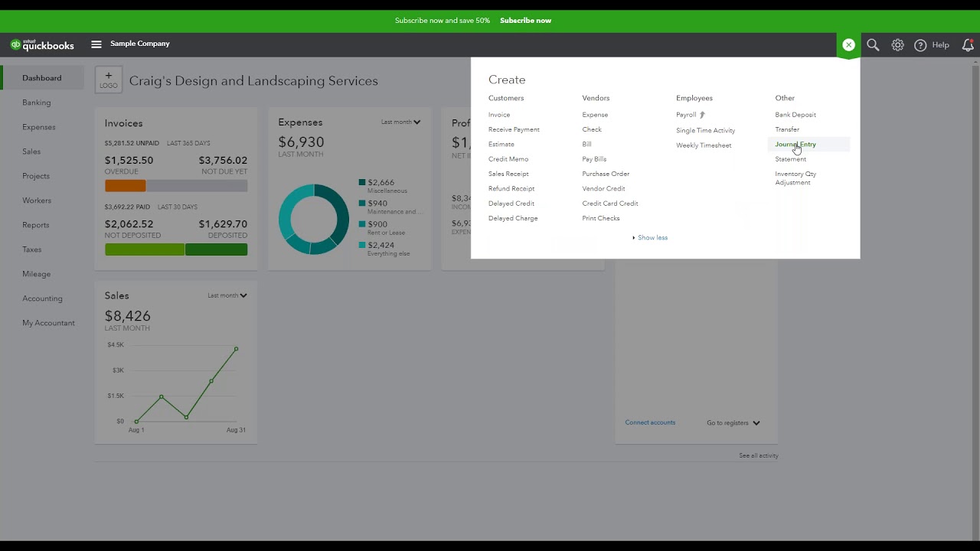
Task: Open Payroll under Employees
Action: 686,115
